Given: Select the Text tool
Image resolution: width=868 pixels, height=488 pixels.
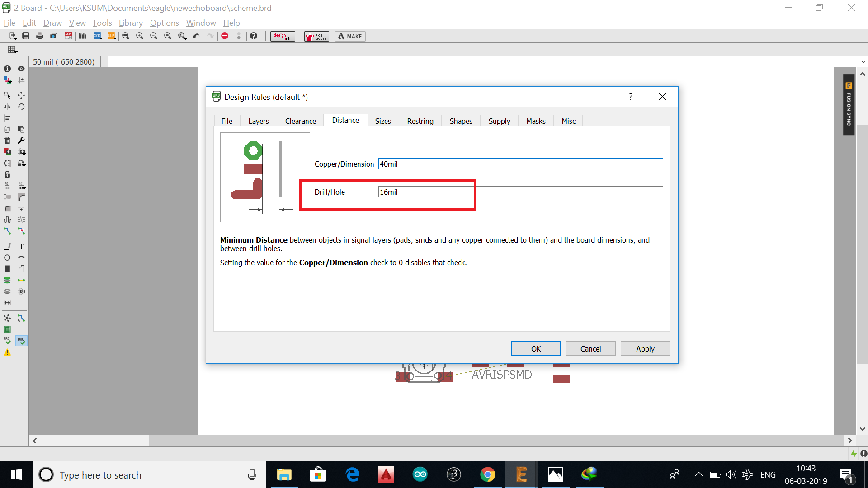Looking at the screenshot, I should 21,246.
